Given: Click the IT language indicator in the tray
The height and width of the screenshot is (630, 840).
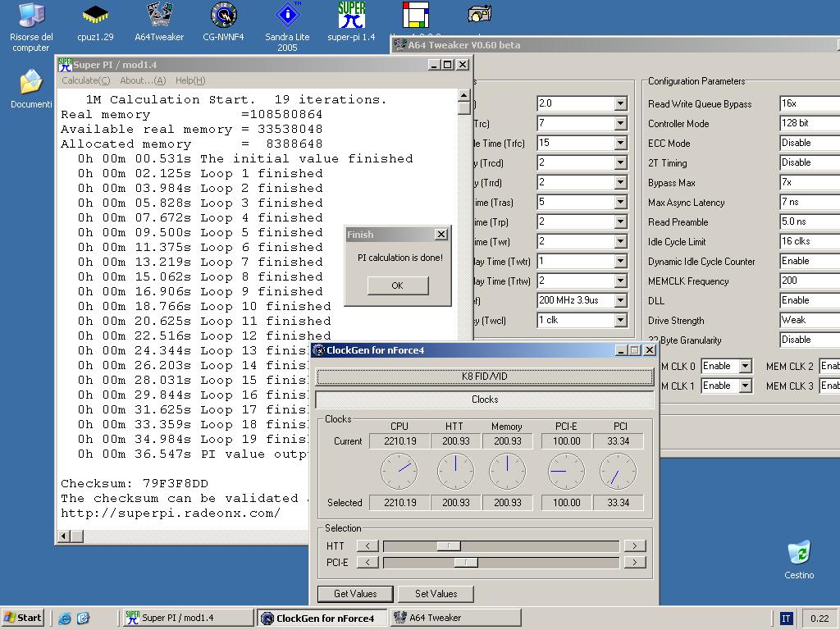Looking at the screenshot, I should click(786, 619).
